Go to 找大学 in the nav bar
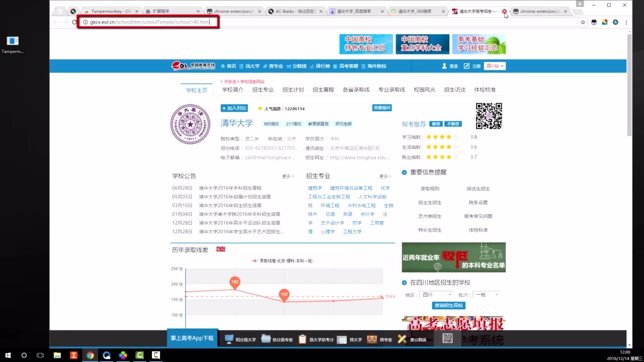This screenshot has height=362, width=644. pyautogui.click(x=250, y=66)
